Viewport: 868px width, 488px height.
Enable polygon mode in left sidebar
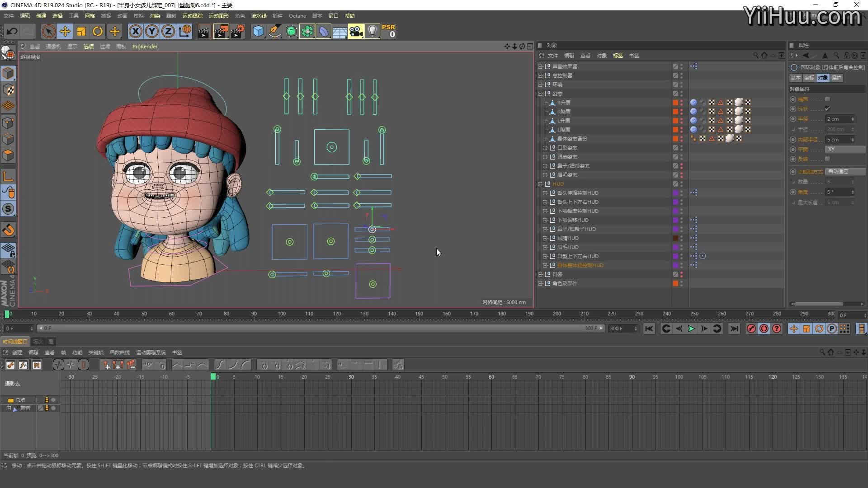point(8,155)
